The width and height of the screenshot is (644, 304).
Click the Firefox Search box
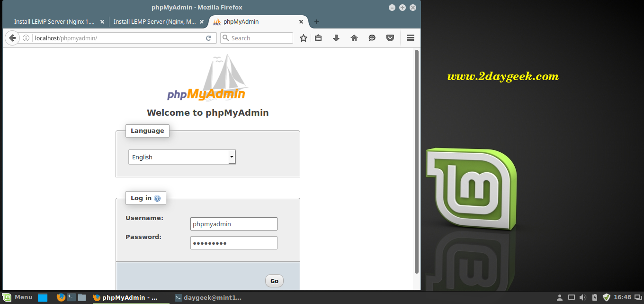257,38
